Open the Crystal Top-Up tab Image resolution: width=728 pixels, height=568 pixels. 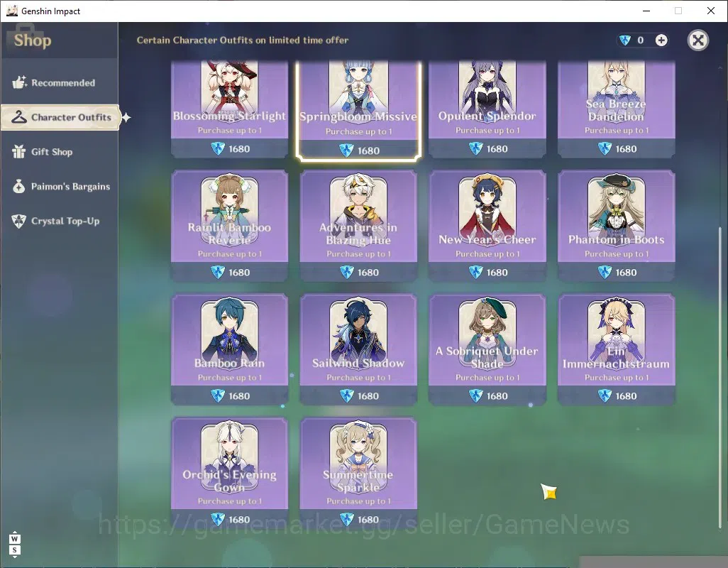click(59, 221)
